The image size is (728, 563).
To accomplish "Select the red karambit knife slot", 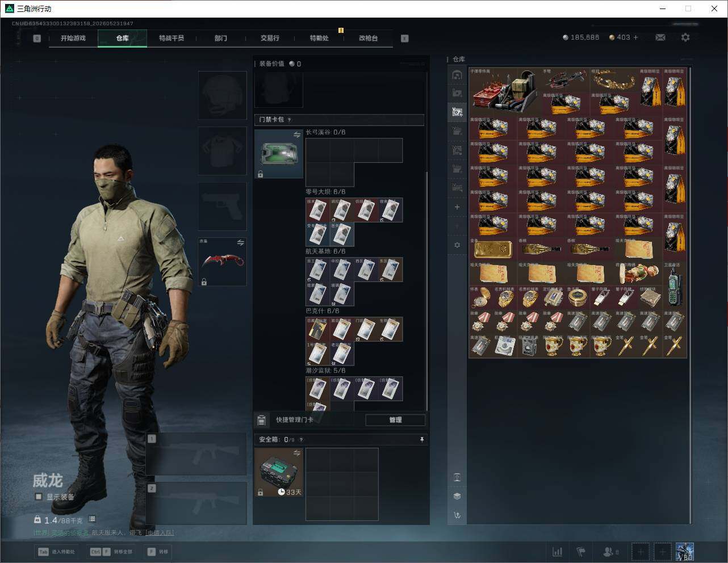I will 222,262.
